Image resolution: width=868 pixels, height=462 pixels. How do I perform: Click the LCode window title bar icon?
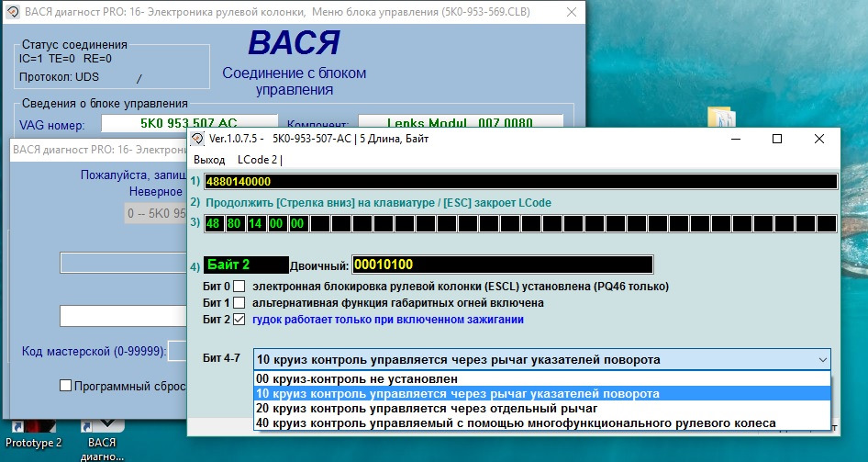click(197, 139)
